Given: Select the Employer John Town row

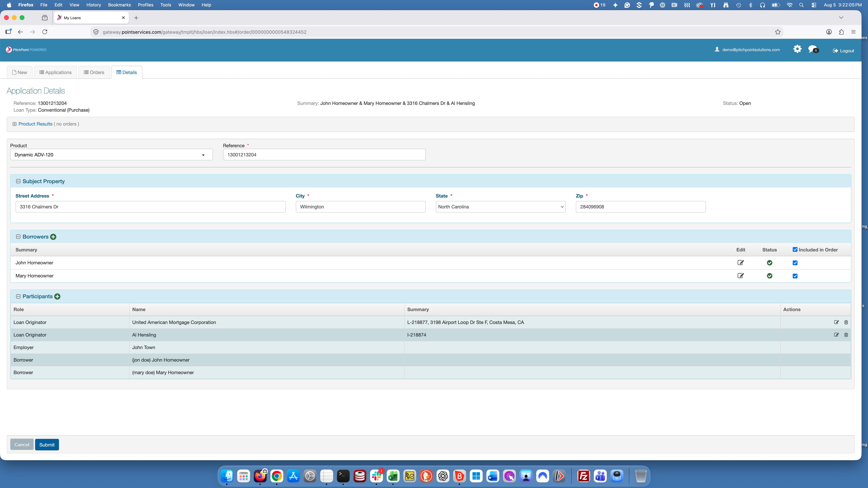Looking at the screenshot, I should coord(431,348).
